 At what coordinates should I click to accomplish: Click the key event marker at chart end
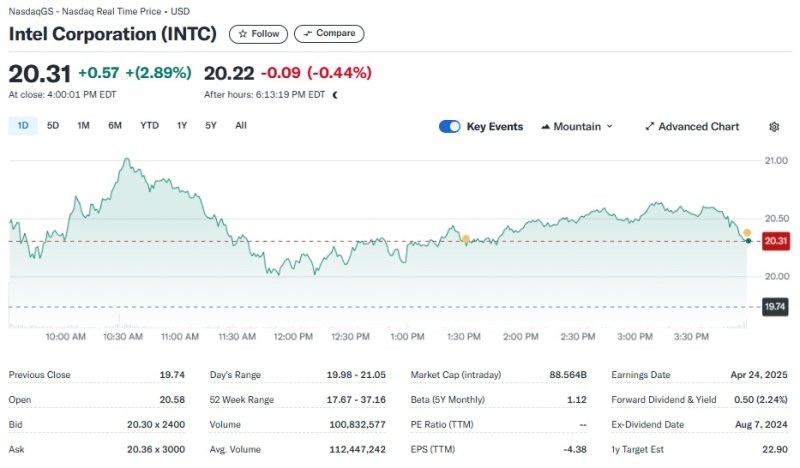pos(747,233)
